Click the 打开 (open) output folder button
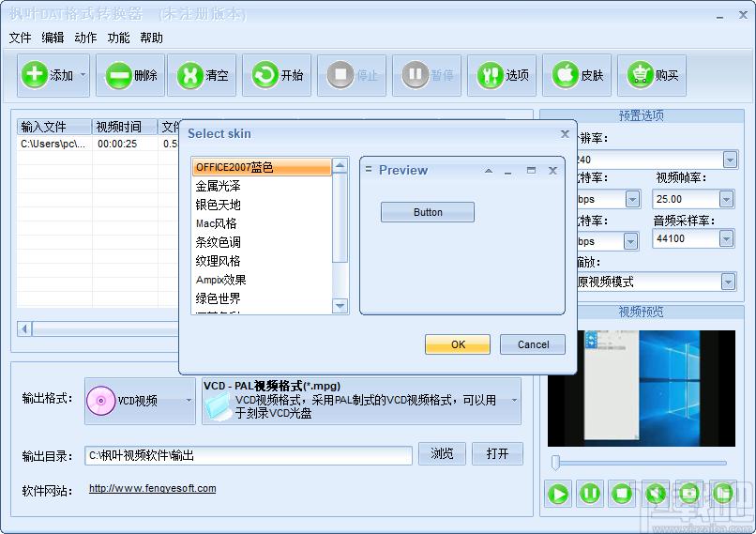 click(497, 453)
